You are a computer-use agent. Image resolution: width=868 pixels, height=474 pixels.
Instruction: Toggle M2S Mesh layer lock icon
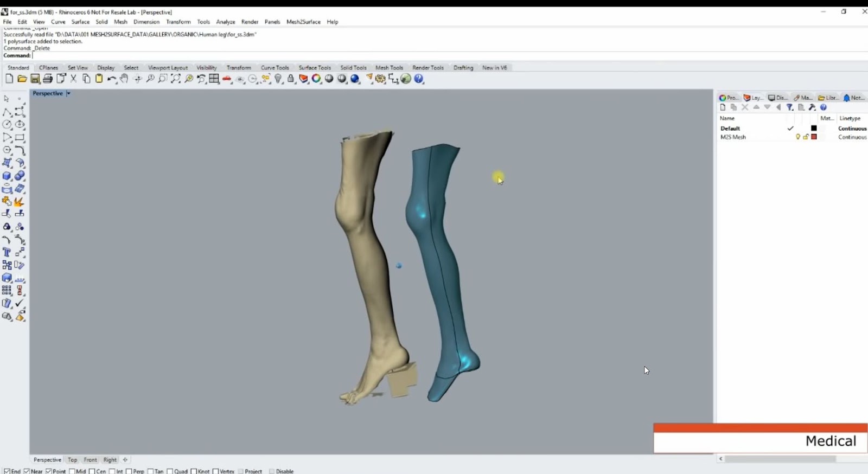click(x=806, y=137)
